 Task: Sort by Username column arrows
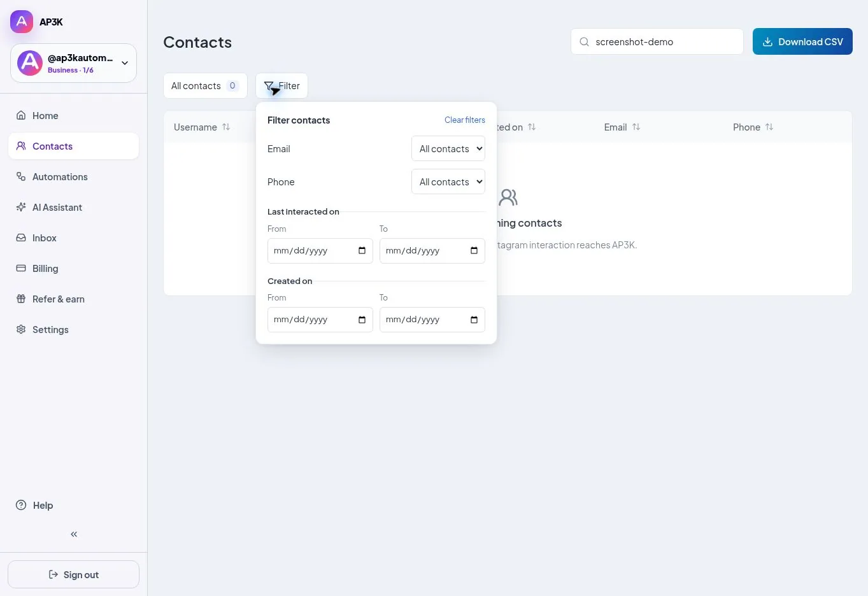click(226, 127)
